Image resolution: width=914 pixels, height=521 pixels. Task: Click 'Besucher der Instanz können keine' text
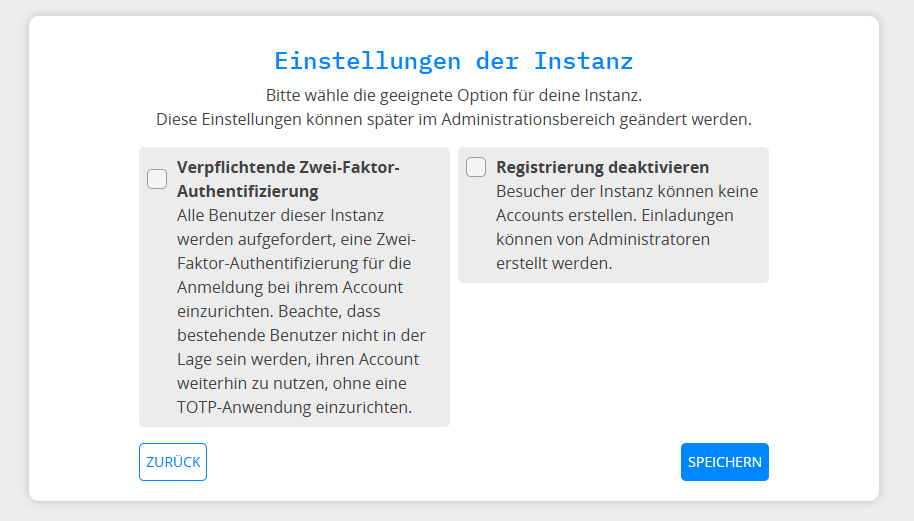pyautogui.click(x=627, y=191)
